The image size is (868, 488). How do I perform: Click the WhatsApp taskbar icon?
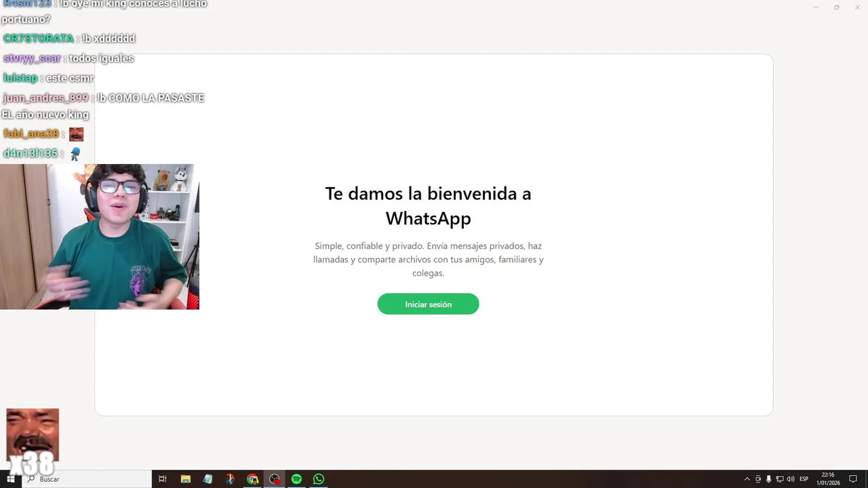pyautogui.click(x=319, y=479)
